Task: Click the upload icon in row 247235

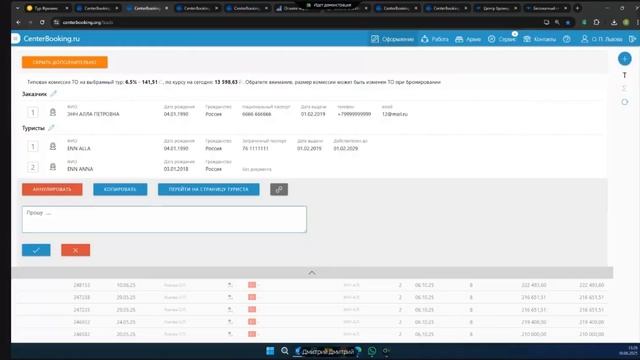Action: pyautogui.click(x=230, y=310)
